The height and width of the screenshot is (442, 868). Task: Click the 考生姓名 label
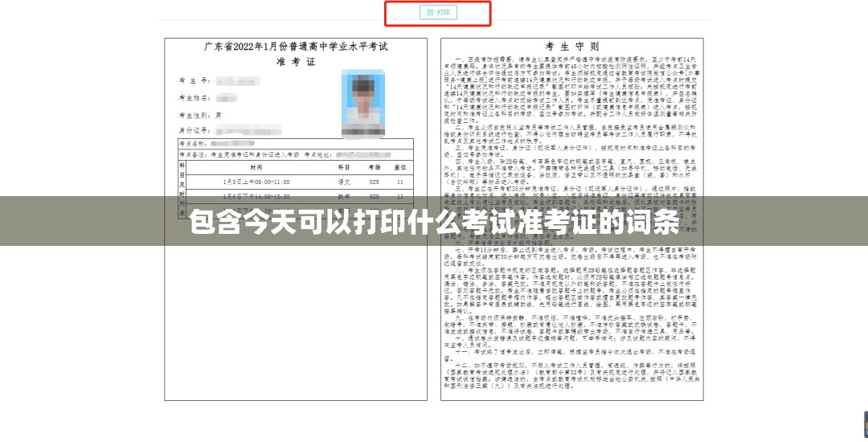point(194,98)
